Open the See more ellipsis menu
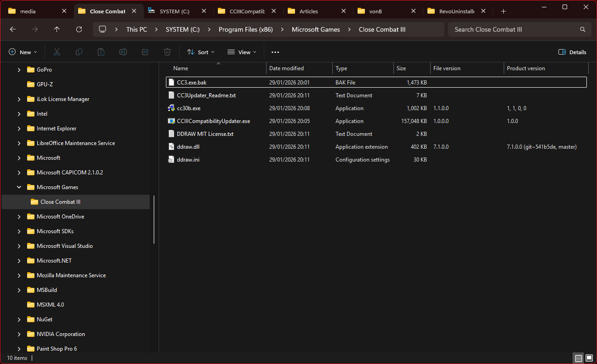The width and height of the screenshot is (597, 364). [275, 52]
